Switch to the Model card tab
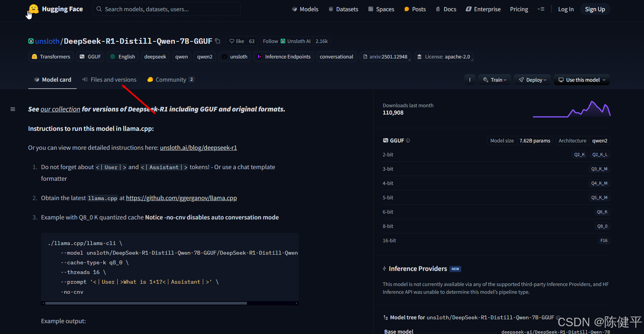644x334 pixels. pyautogui.click(x=53, y=80)
